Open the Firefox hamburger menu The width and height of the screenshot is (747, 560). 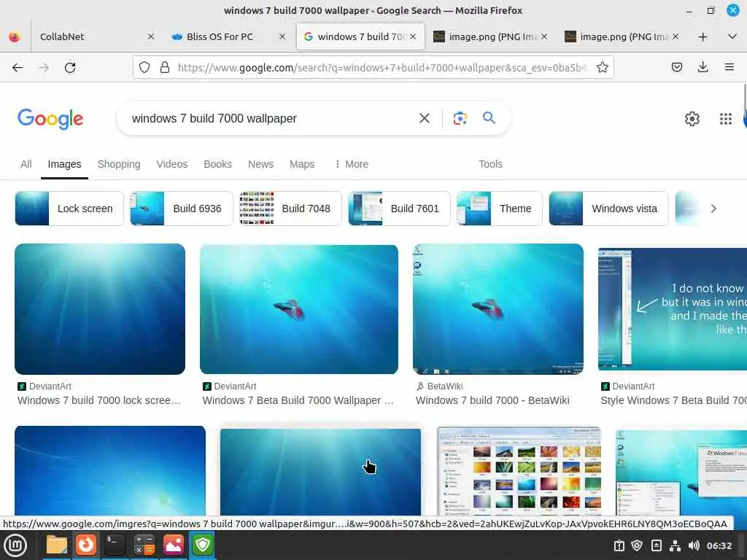click(x=729, y=67)
